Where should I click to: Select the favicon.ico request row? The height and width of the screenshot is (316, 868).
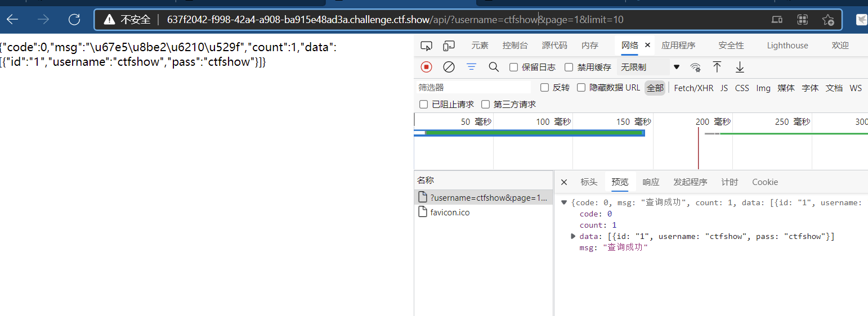[x=484, y=212]
